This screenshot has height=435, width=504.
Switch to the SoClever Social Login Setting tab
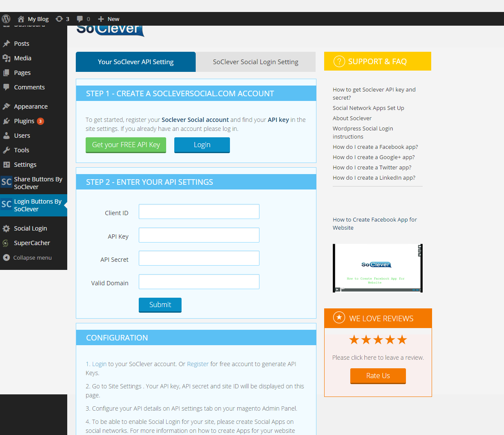pos(256,62)
